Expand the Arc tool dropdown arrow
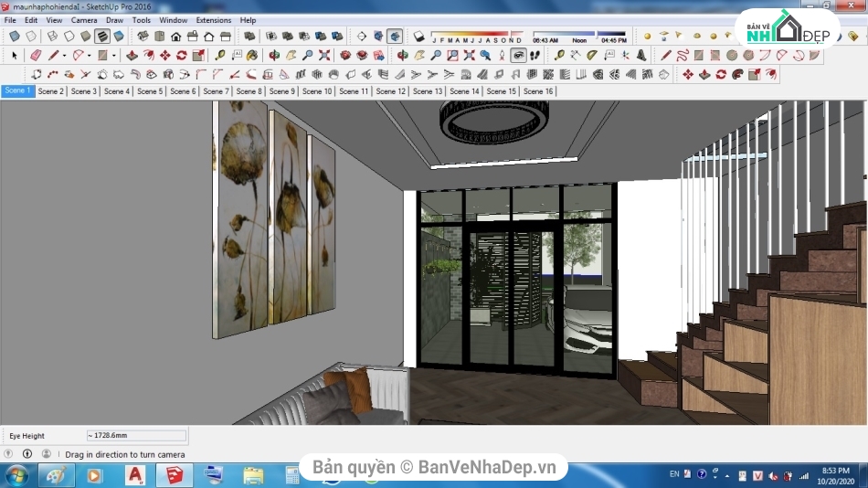 tap(90, 56)
